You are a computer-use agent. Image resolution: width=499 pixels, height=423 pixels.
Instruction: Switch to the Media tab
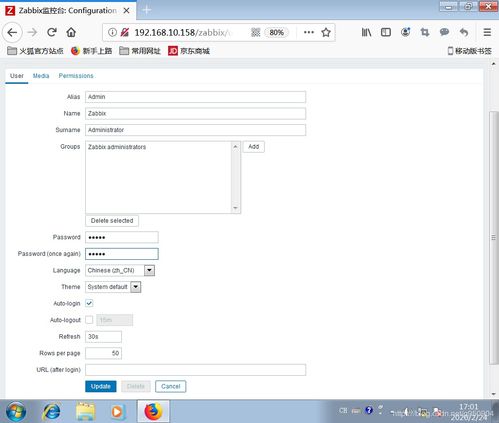41,76
